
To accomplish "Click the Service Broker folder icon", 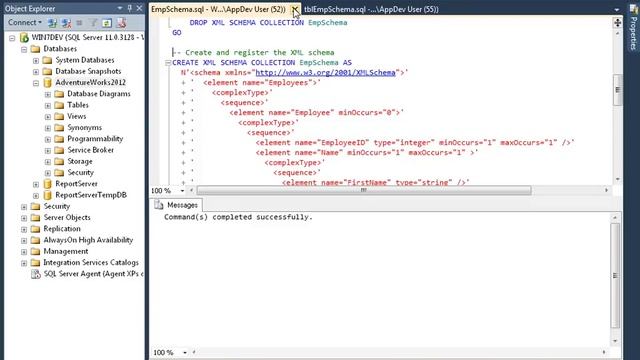I will coord(59,150).
